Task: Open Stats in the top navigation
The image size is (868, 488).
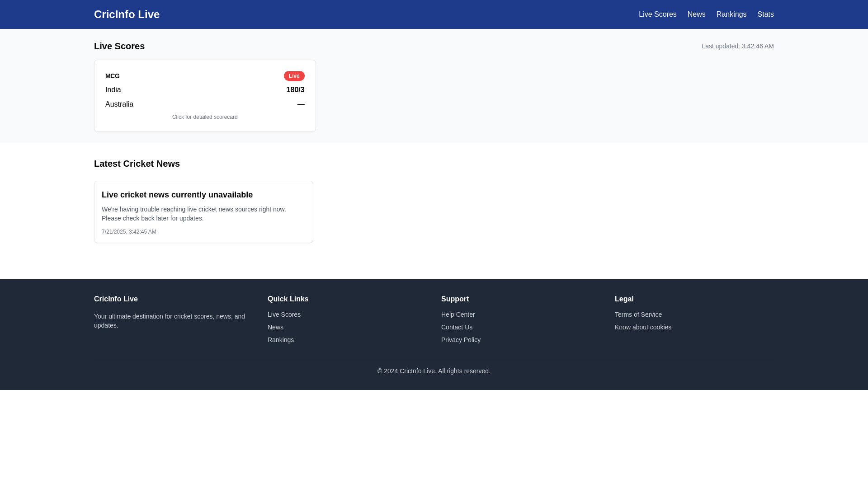Action: pos(765,14)
